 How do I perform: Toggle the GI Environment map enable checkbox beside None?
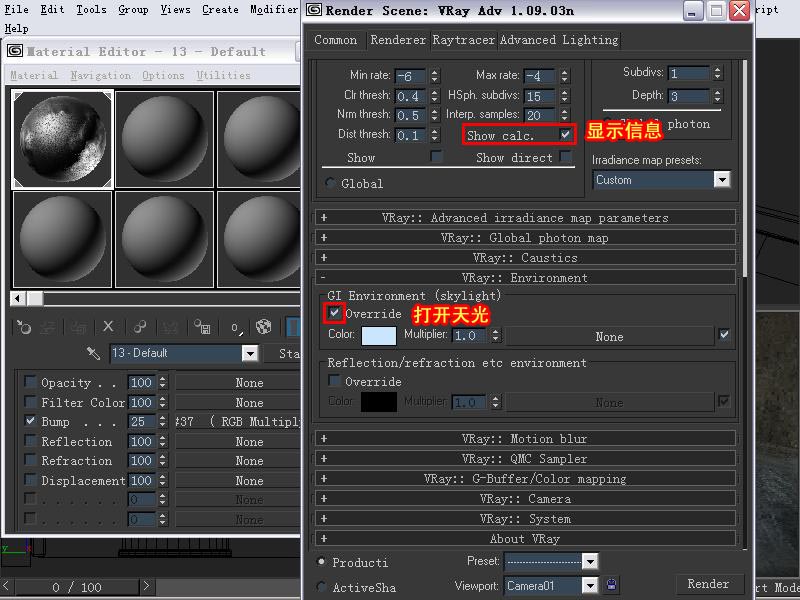[724, 335]
